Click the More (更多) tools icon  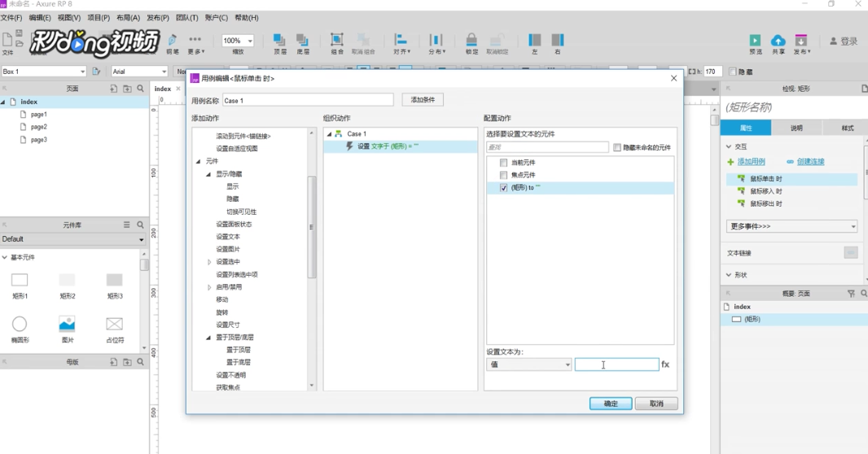195,39
